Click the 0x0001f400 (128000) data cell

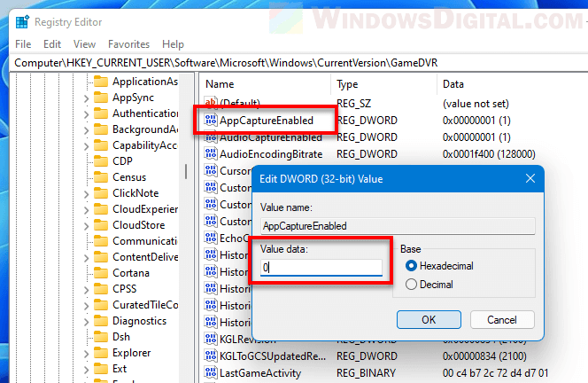[x=489, y=154]
